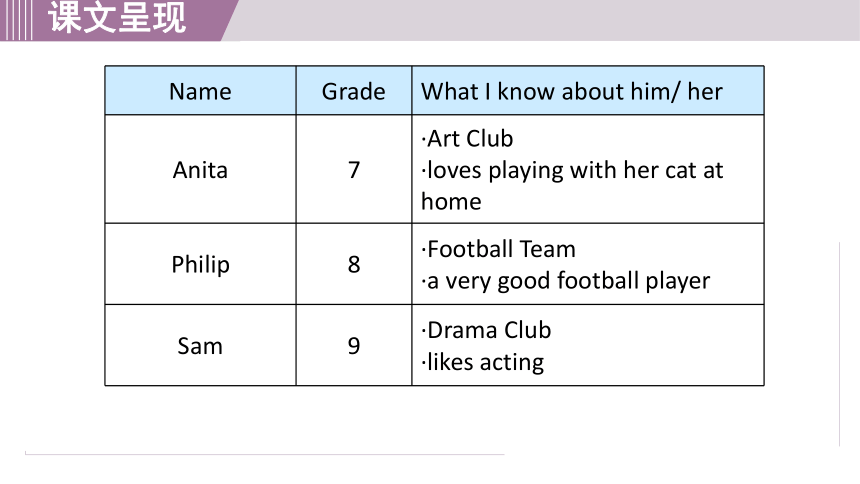Select the Name column header
This screenshot has height=484, width=860.
200,91
